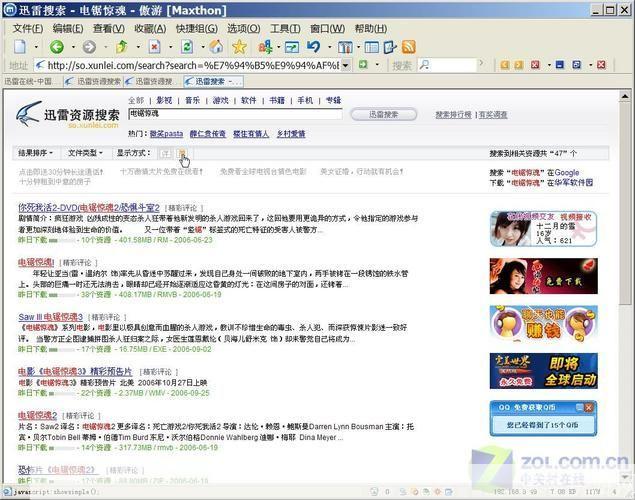Select the 音乐 search category
Screen dimensions: 635x500
[x=192, y=100]
